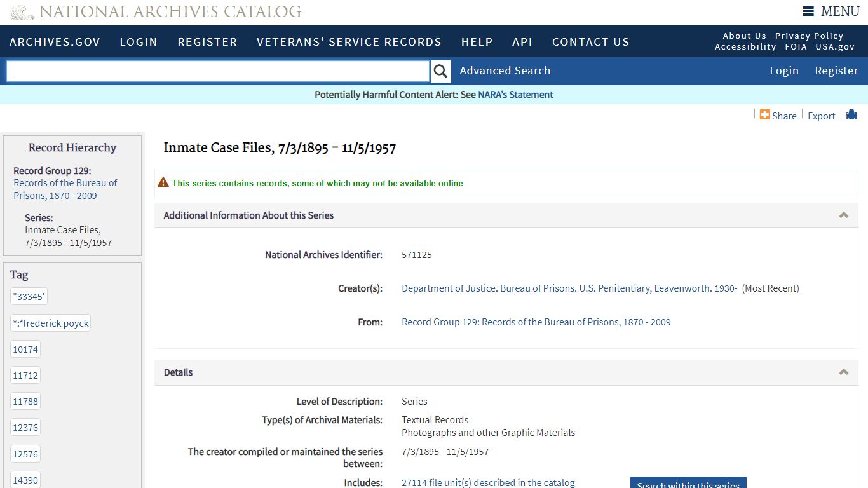
Task: Select tag 11788
Action: pyautogui.click(x=25, y=402)
